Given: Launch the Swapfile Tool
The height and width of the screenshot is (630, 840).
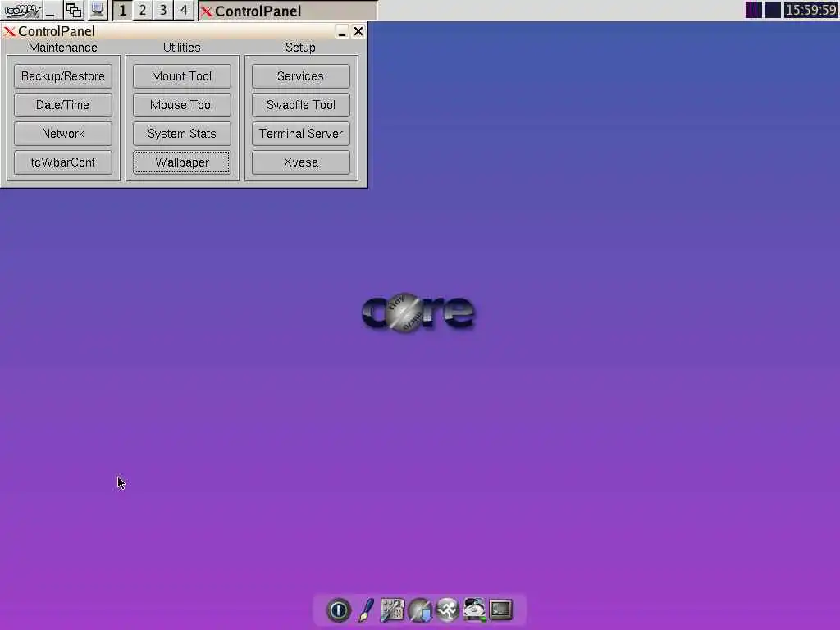Looking at the screenshot, I should tap(300, 105).
